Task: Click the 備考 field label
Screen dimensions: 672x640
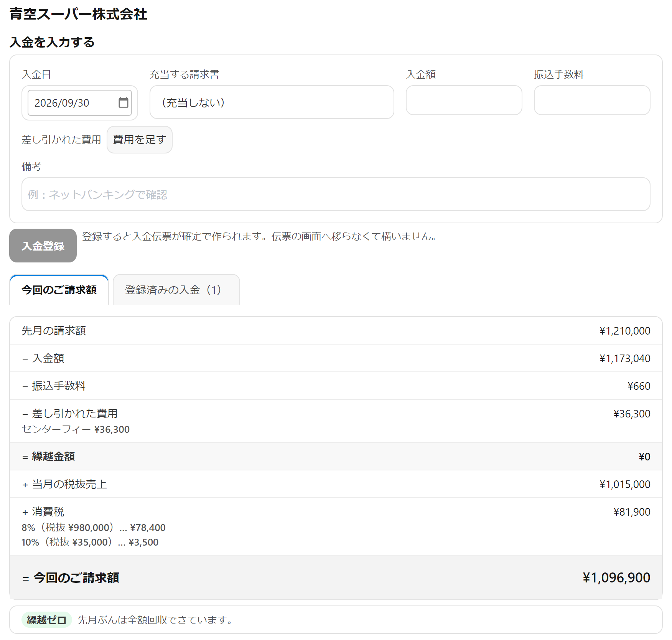Action: click(x=31, y=166)
